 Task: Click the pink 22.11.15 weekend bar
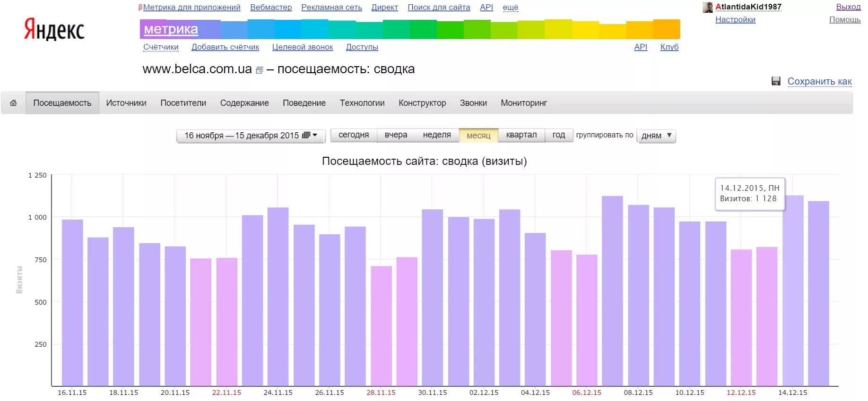click(x=227, y=322)
